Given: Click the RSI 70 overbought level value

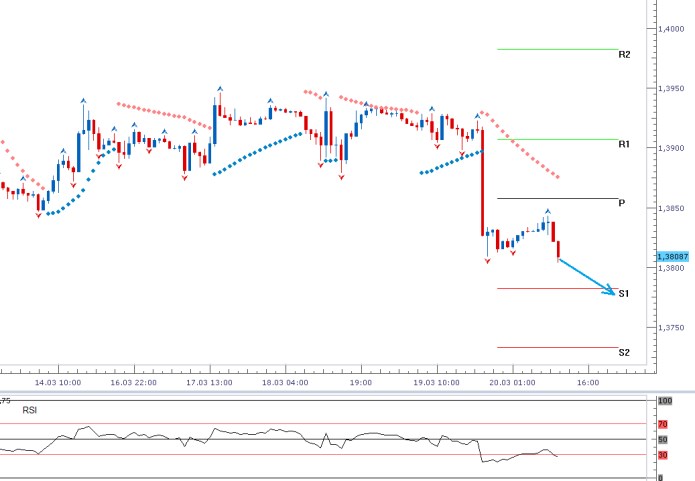Looking at the screenshot, I should (663, 424).
